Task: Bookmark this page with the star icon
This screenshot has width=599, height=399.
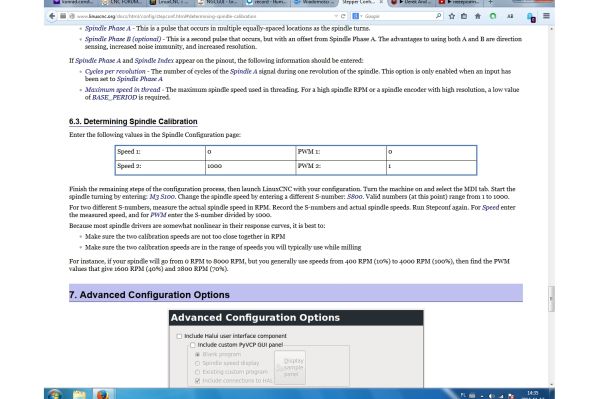Action: pyautogui.click(x=452, y=16)
